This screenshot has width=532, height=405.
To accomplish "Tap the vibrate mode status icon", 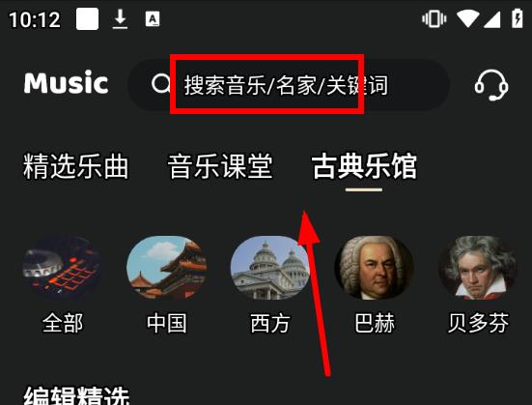I will click(434, 18).
